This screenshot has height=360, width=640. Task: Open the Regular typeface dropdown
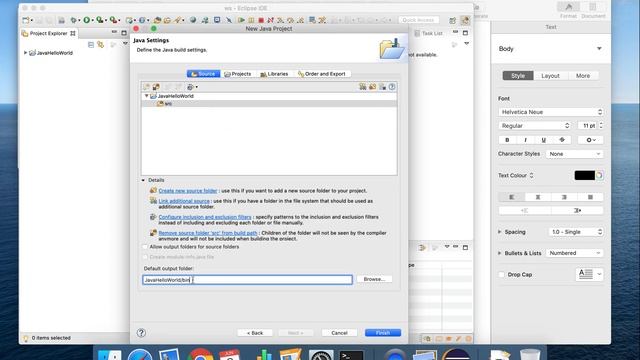[534, 126]
